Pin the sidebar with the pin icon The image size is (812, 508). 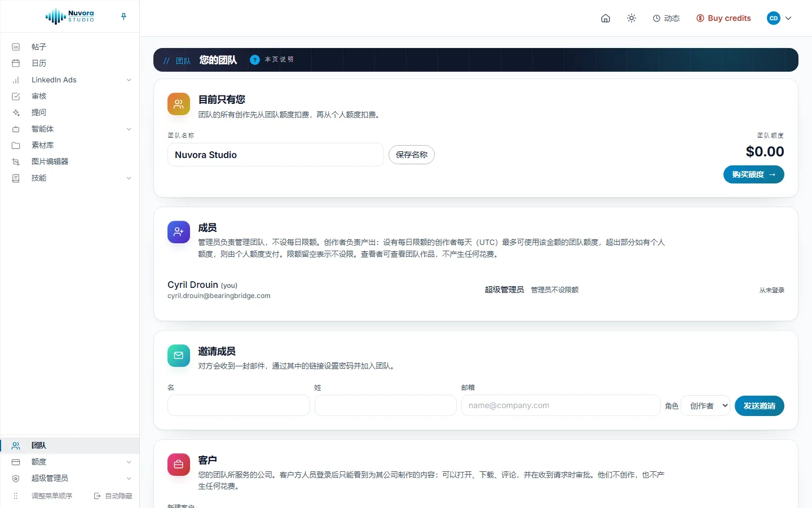point(123,17)
